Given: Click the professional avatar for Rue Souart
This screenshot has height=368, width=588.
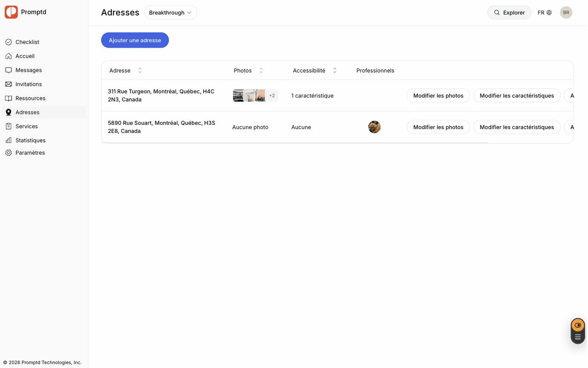Looking at the screenshot, I should coord(374,127).
